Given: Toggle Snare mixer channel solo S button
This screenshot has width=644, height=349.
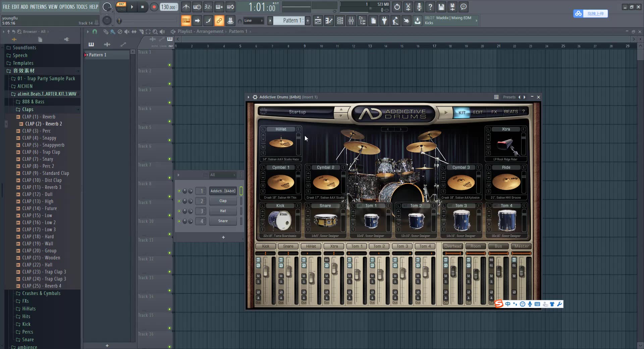Looking at the screenshot, I should pyautogui.click(x=281, y=282).
